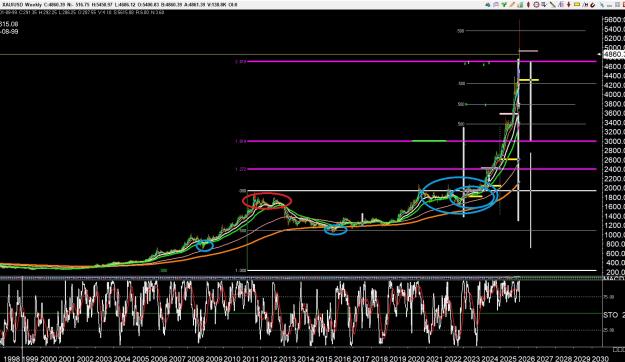Select the magenta Fibonacci line at 2400
Viewport: 625px width, 362px height.
422,169
